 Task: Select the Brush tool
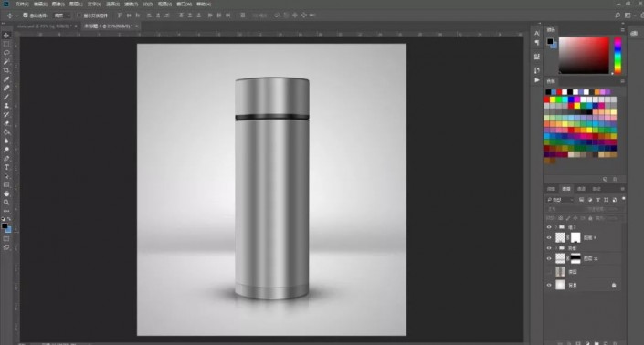point(6,97)
